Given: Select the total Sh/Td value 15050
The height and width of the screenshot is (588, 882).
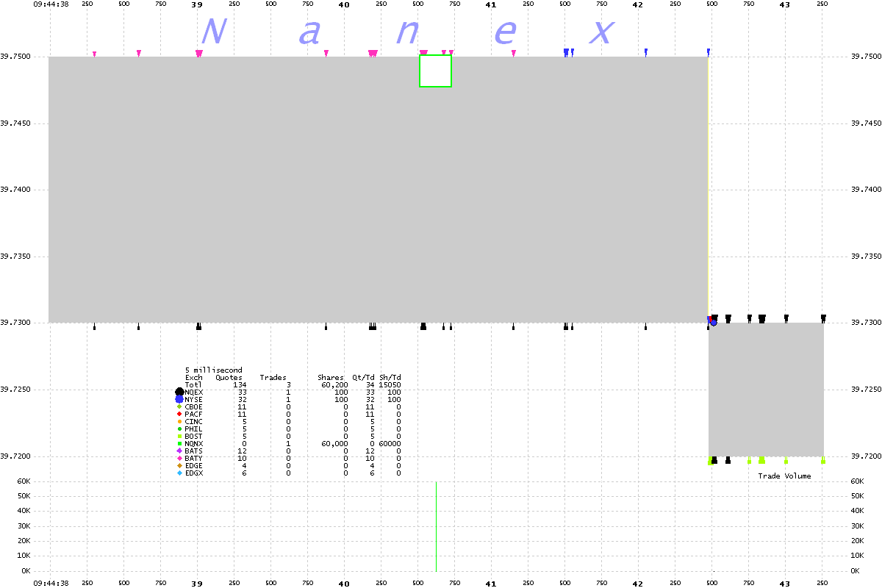Looking at the screenshot, I should coord(390,385).
